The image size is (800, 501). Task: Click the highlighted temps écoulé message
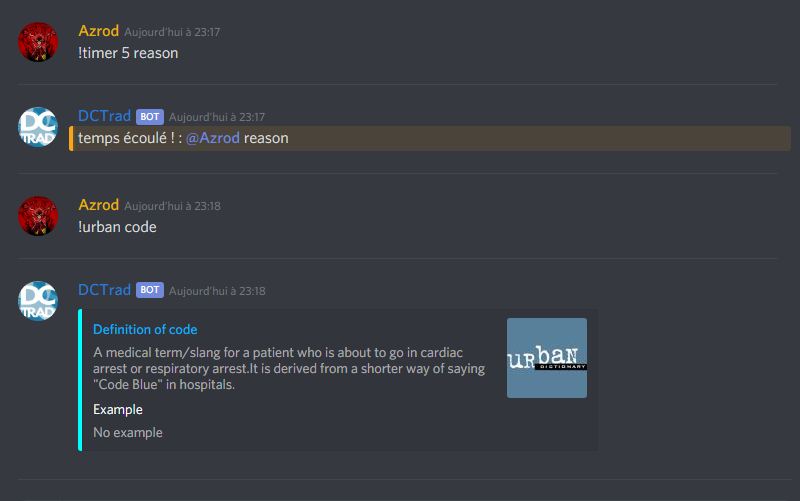tap(430, 138)
